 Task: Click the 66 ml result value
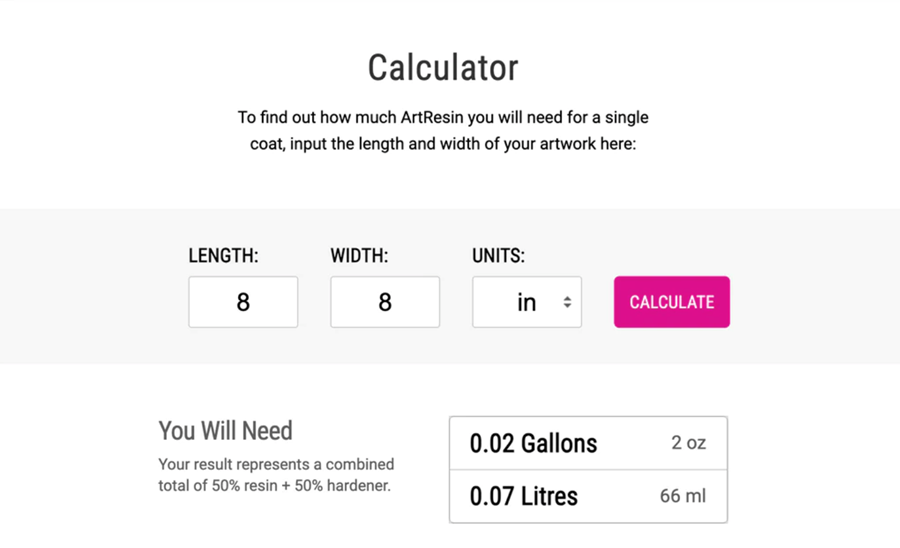(x=683, y=496)
